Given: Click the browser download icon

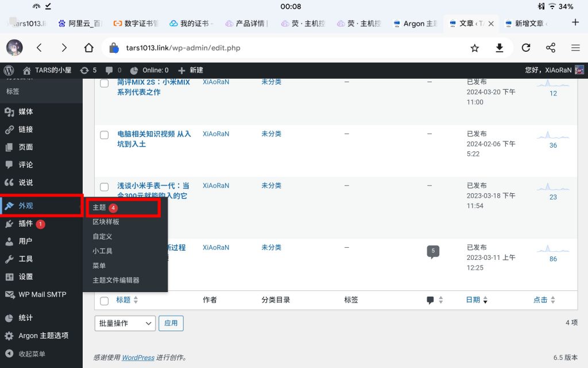Looking at the screenshot, I should (x=500, y=48).
